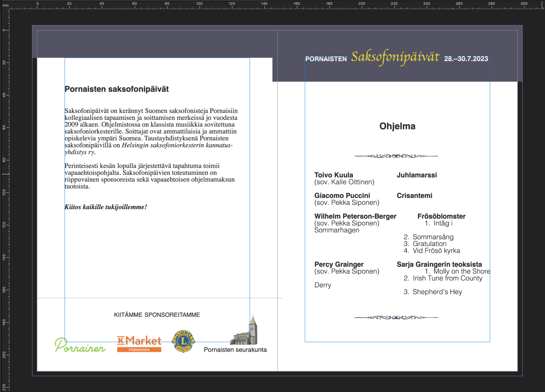Screen dimensions: 545x392
Task: Click the PORNAISTEN header text
Action: [326, 58]
